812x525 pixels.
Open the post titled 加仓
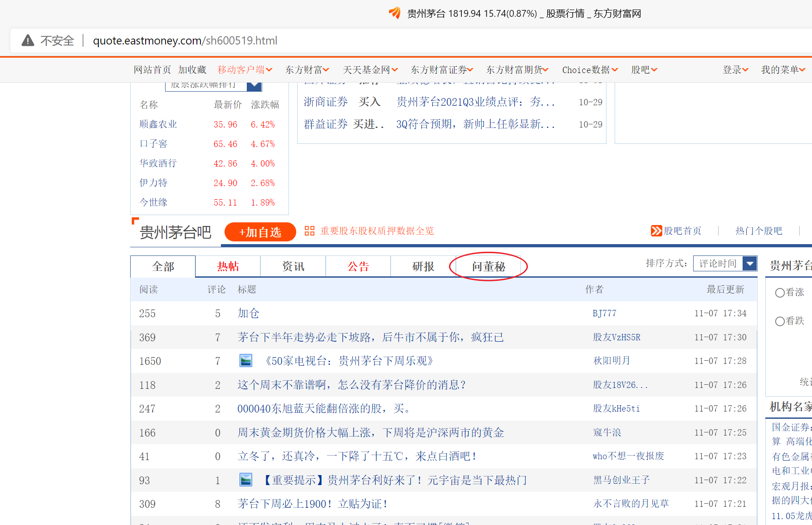click(x=249, y=313)
